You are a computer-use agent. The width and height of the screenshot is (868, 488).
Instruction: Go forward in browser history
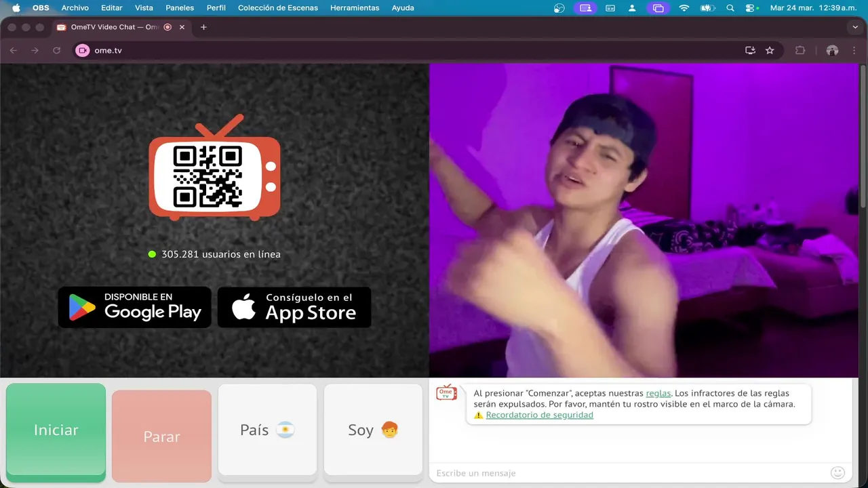click(35, 50)
